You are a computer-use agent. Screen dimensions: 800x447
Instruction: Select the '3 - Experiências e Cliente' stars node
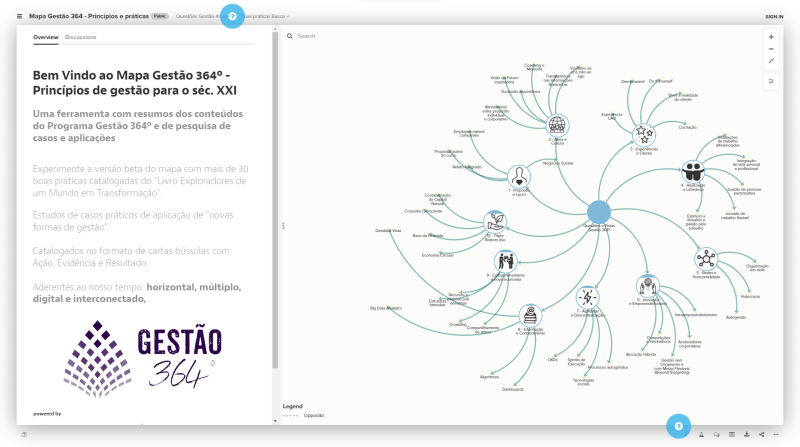[x=644, y=135]
